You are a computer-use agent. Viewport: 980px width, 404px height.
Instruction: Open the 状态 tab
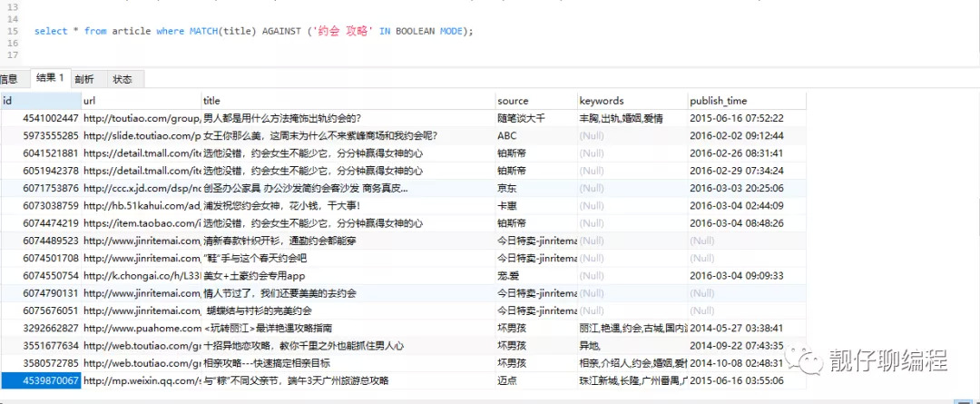(122, 79)
